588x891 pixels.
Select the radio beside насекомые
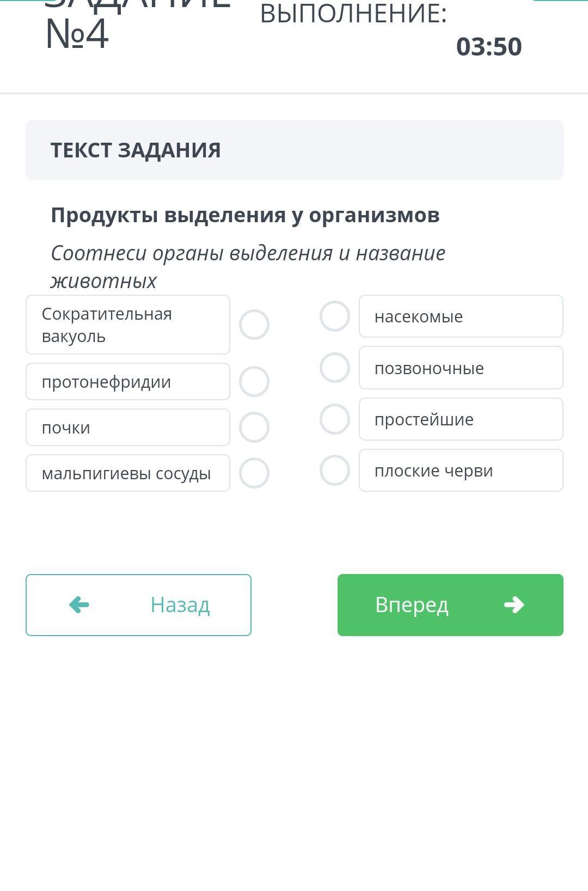pyautogui.click(x=334, y=316)
